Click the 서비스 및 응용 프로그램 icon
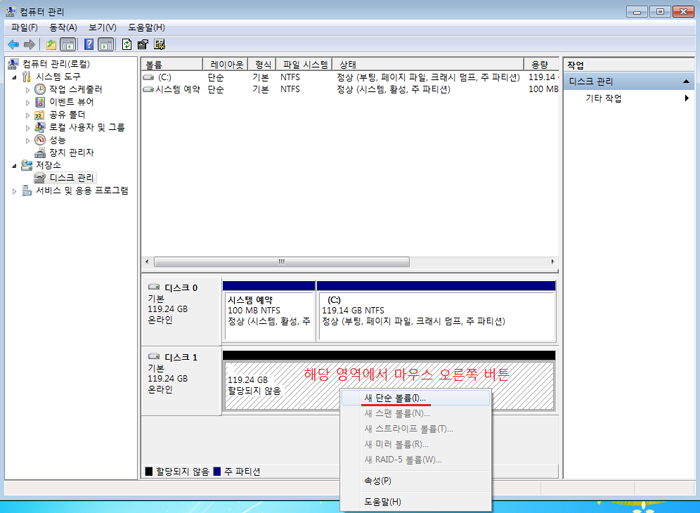Screen dimensions: 700x513 [x=27, y=191]
